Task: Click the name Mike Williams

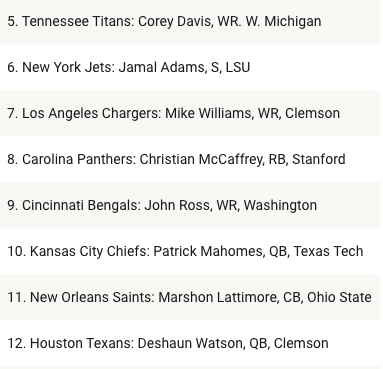Action: (x=209, y=113)
